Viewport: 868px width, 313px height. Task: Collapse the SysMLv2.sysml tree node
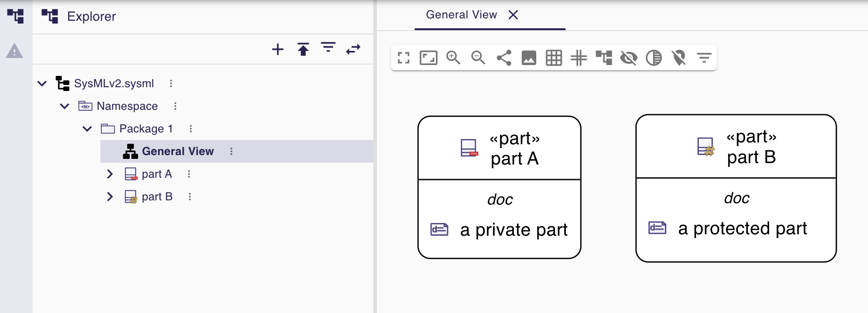pos(42,83)
